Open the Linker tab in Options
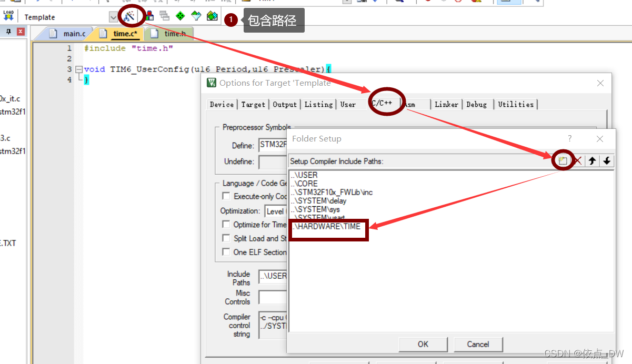 click(446, 104)
